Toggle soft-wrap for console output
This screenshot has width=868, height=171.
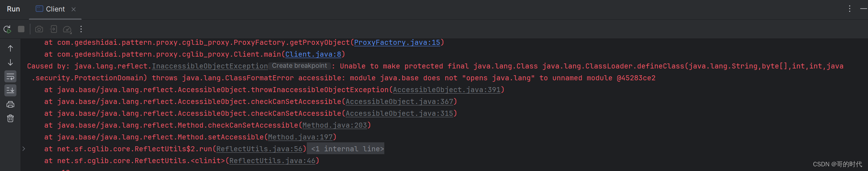[10, 76]
